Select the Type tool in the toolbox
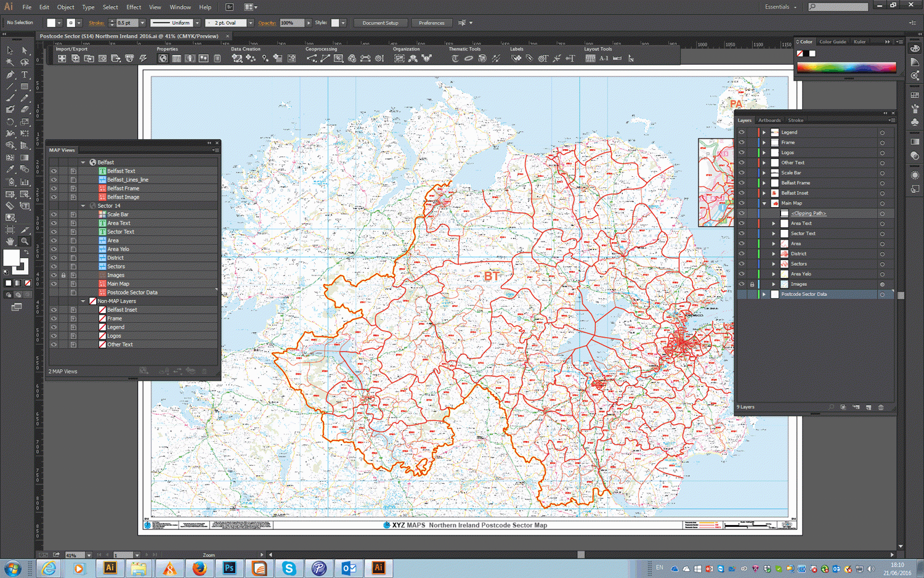Image resolution: width=924 pixels, height=578 pixels. click(x=25, y=75)
